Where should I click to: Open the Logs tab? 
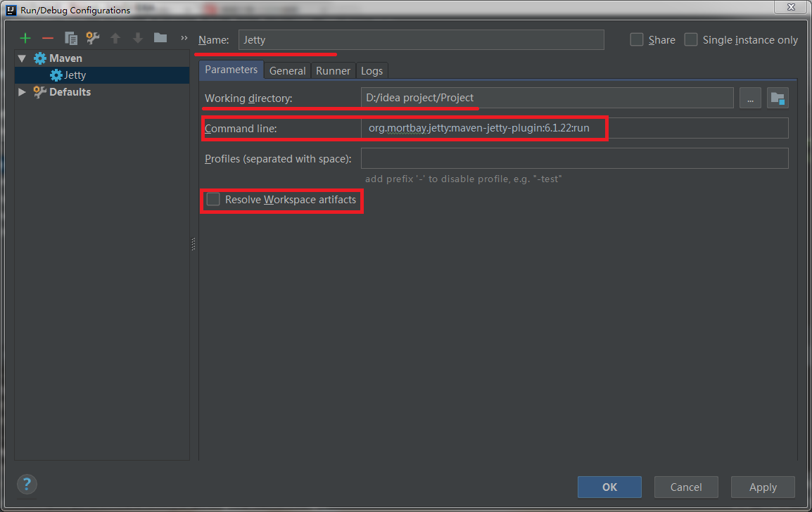click(372, 70)
